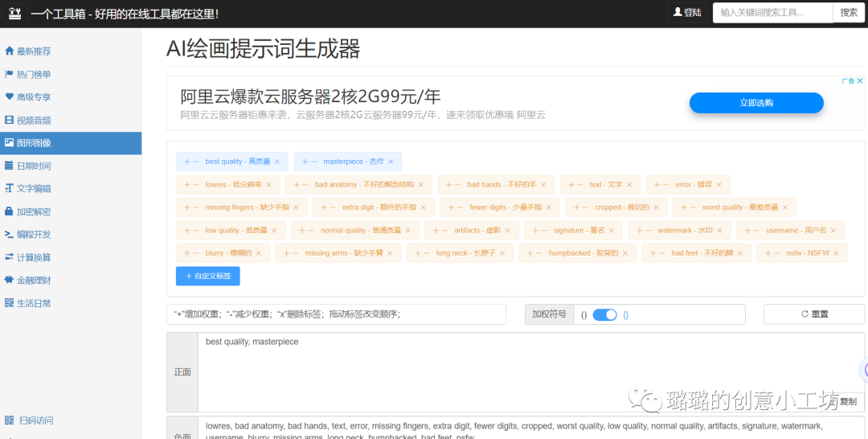Delete the 'cropped' tag
The image size is (868, 439).
pyautogui.click(x=656, y=207)
